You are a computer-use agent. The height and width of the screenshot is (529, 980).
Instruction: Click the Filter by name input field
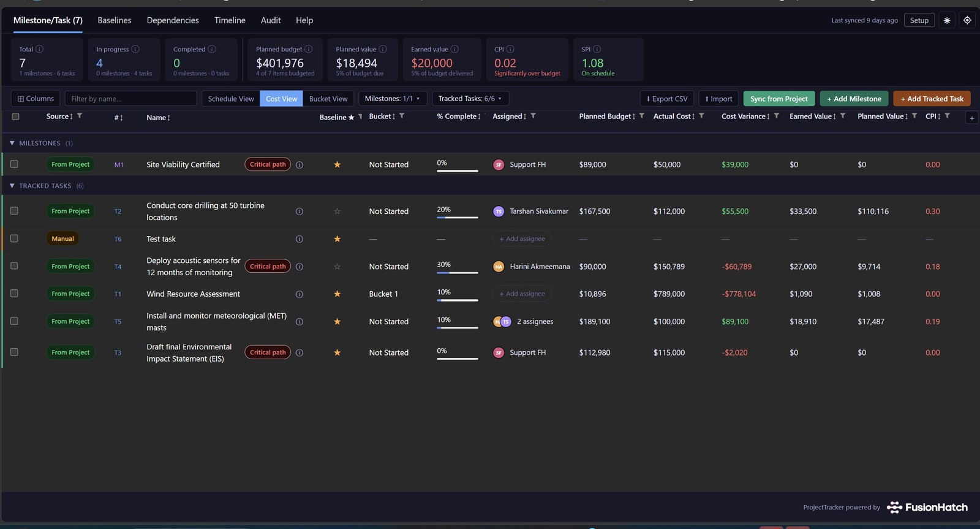point(130,99)
